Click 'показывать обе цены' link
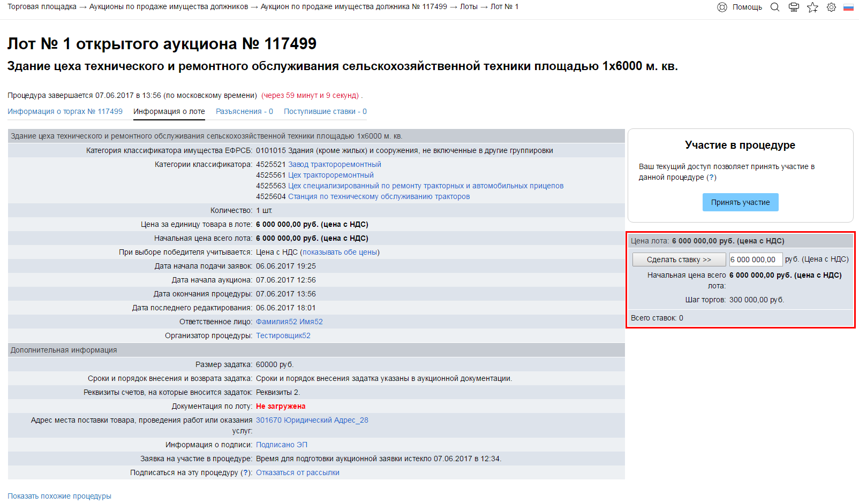This screenshot has width=859, height=504. [x=340, y=252]
